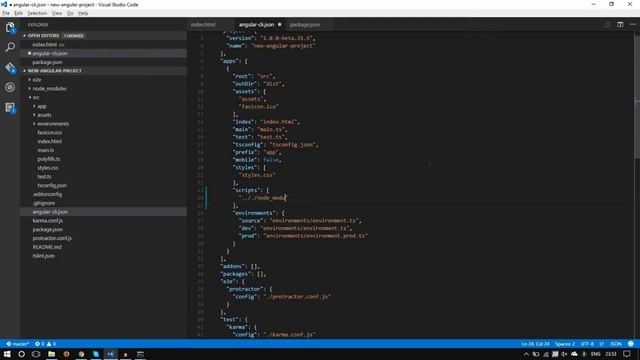
Task: Click Spaces: 2 indentation setting
Action: (x=565, y=344)
